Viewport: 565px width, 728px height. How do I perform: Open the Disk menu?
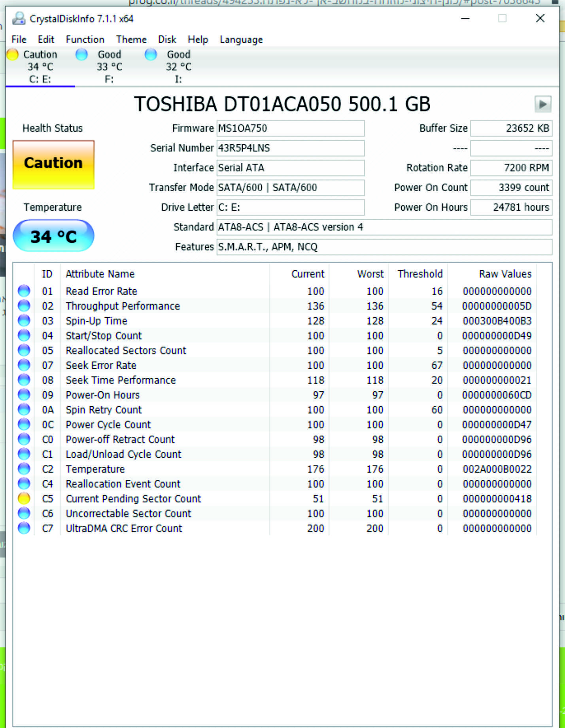167,40
